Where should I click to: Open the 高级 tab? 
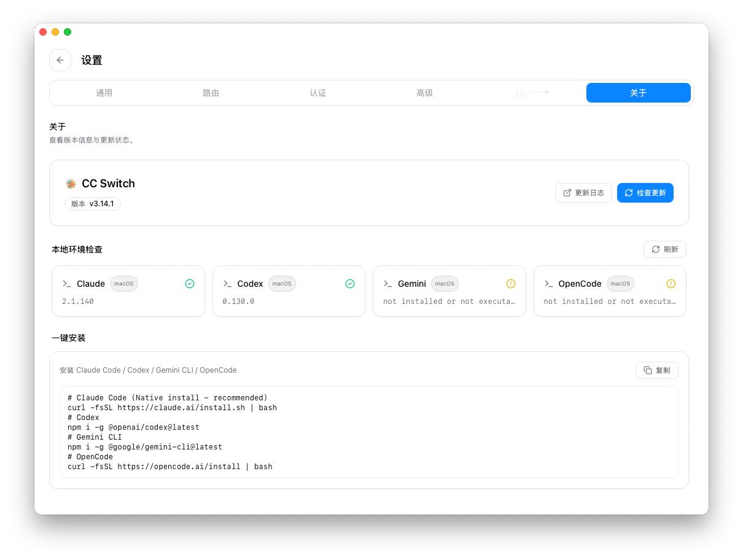424,93
